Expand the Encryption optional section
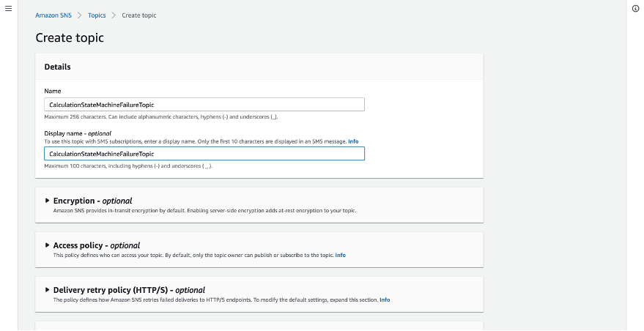This screenshot has height=331, width=644. point(48,201)
